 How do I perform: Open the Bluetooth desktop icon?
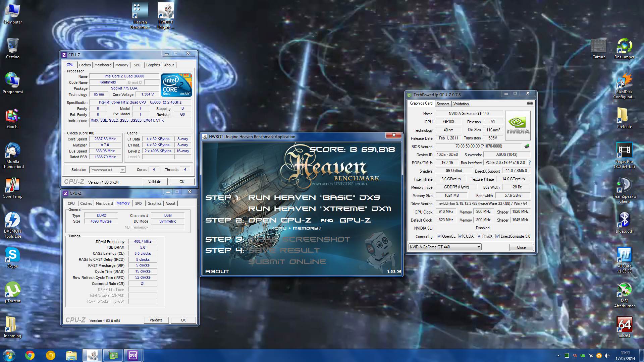624,223
